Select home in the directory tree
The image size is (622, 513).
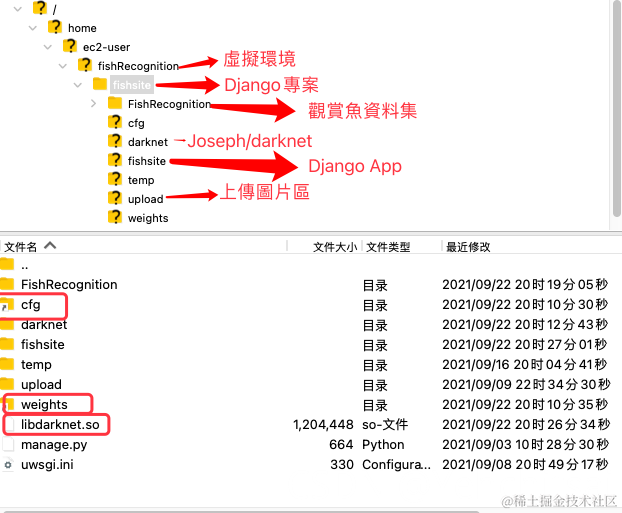click(82, 28)
